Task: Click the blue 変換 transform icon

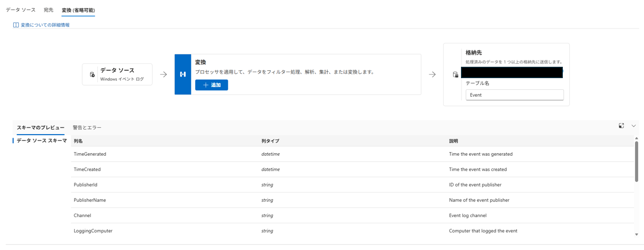Action: tap(183, 74)
